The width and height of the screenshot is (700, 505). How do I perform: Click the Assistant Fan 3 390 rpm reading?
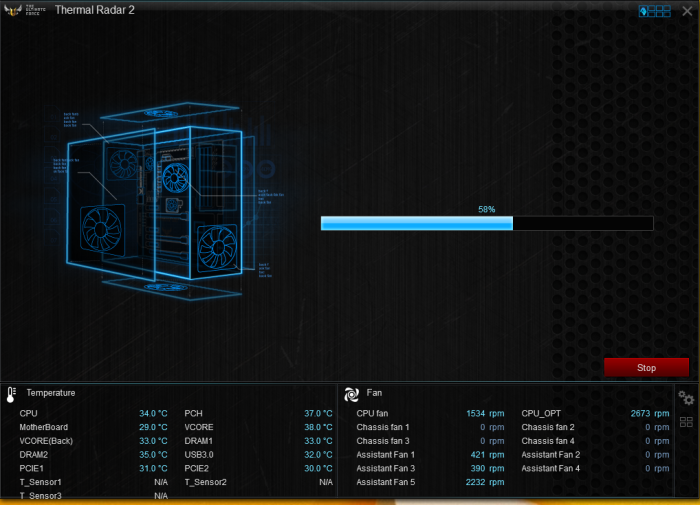488,468
